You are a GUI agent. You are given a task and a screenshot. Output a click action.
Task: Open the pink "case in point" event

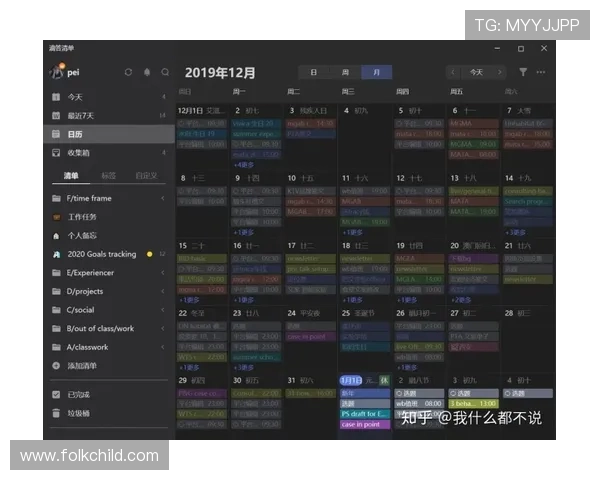[362, 424]
